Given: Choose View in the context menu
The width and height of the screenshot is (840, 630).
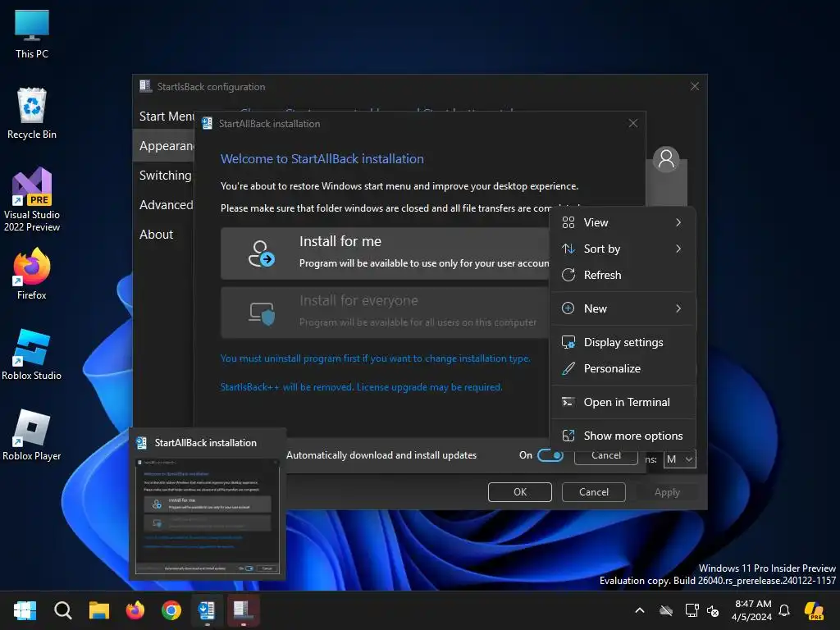Looking at the screenshot, I should (623, 222).
